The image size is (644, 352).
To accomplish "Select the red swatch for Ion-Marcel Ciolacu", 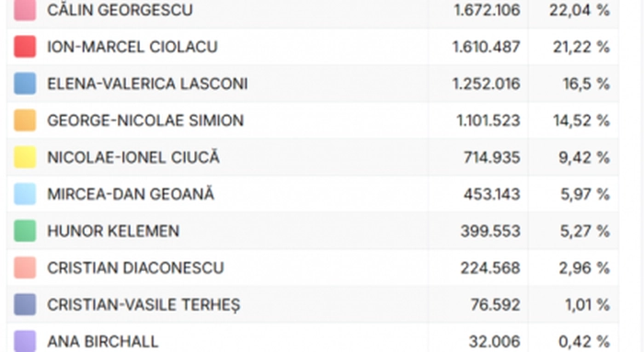I will pyautogui.click(x=25, y=46).
